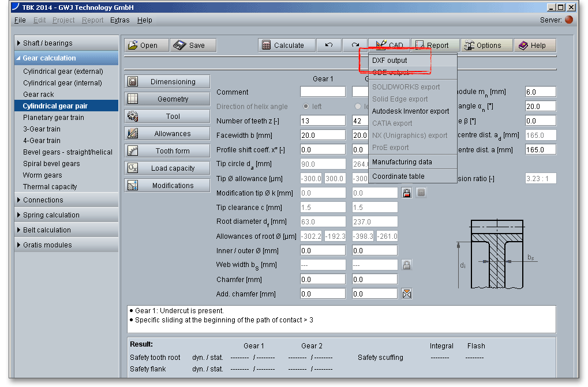The image size is (588, 387).
Task: Click the undo arrow in the toolbar
Action: click(329, 46)
